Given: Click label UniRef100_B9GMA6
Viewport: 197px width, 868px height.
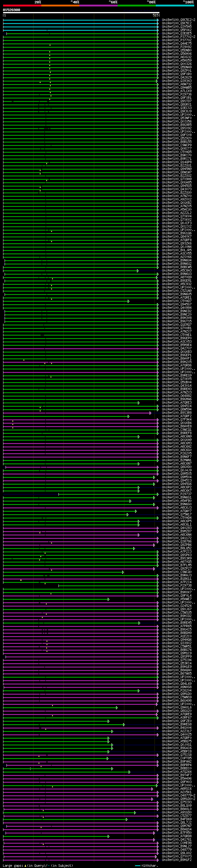Looking at the screenshot, I should tap(177, 399).
